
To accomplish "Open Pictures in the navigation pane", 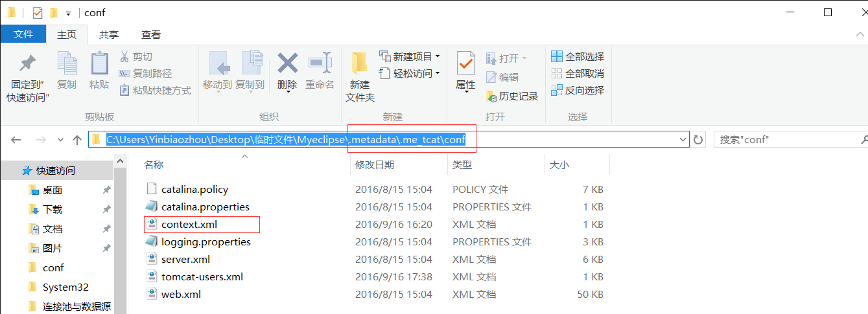I will tap(53, 248).
